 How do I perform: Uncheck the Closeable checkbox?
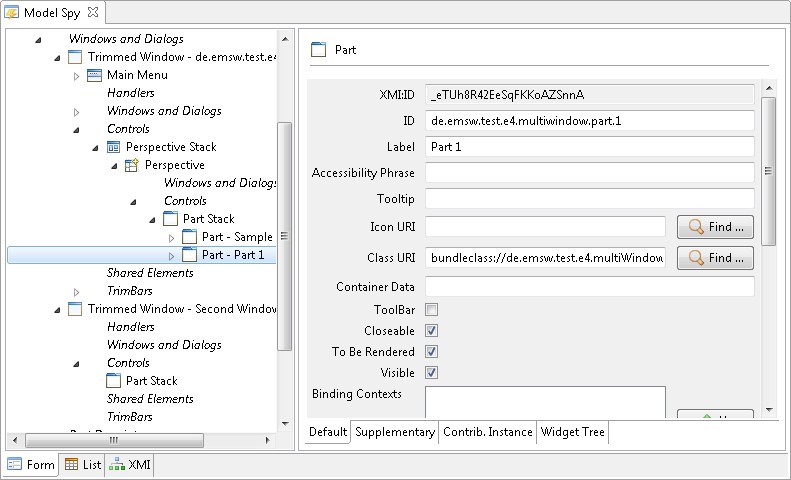click(x=432, y=331)
